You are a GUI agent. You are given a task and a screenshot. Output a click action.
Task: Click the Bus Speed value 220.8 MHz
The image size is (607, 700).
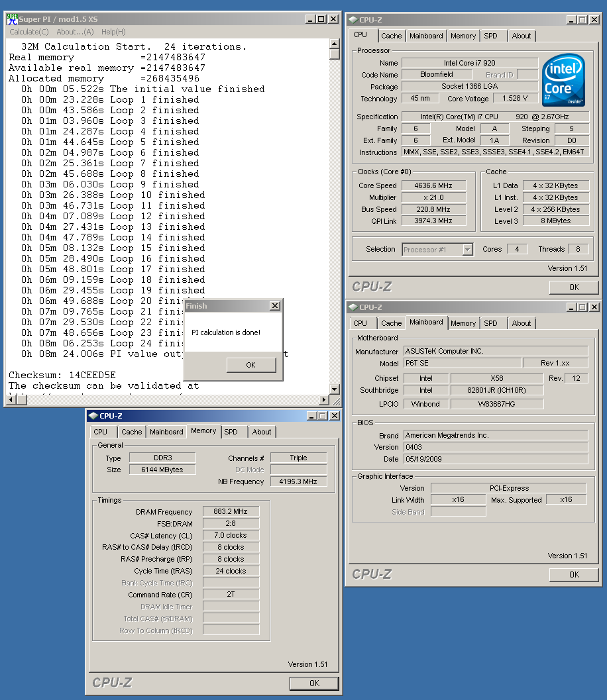[x=433, y=209]
